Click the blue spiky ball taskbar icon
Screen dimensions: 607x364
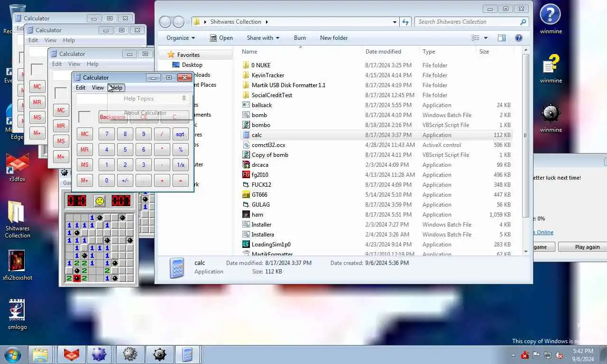pos(100,355)
